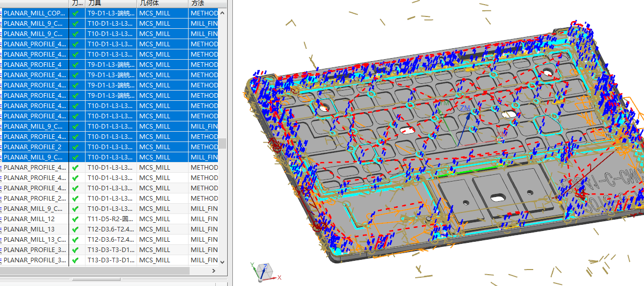Click green checkmark in highlighted PLANAR_PROFILE_2 row

pyautogui.click(x=76, y=147)
